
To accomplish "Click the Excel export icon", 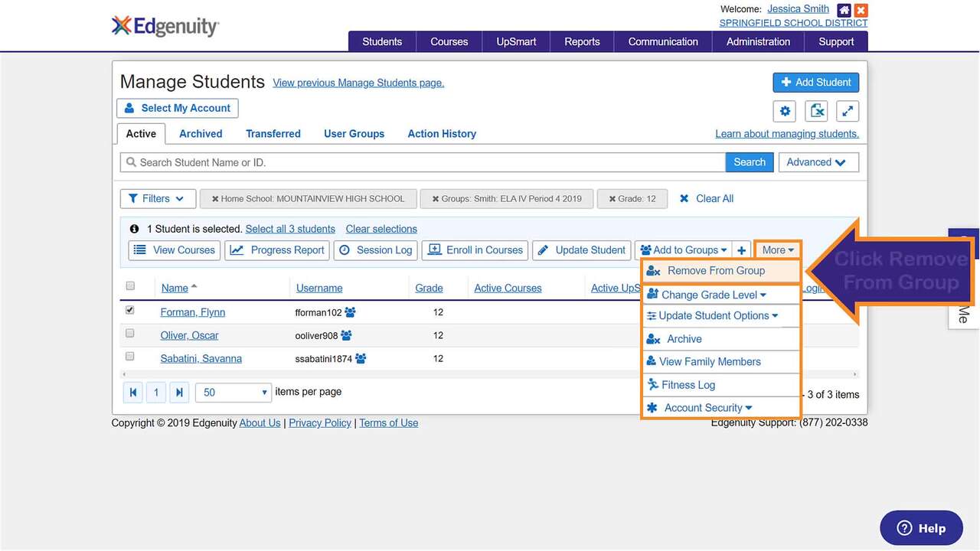I will pyautogui.click(x=817, y=111).
